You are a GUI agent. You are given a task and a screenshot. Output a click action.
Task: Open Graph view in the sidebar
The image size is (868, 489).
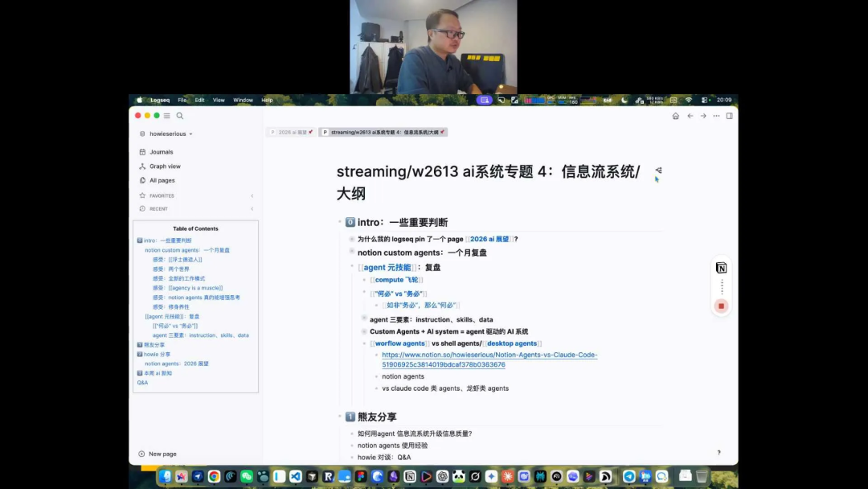point(165,166)
